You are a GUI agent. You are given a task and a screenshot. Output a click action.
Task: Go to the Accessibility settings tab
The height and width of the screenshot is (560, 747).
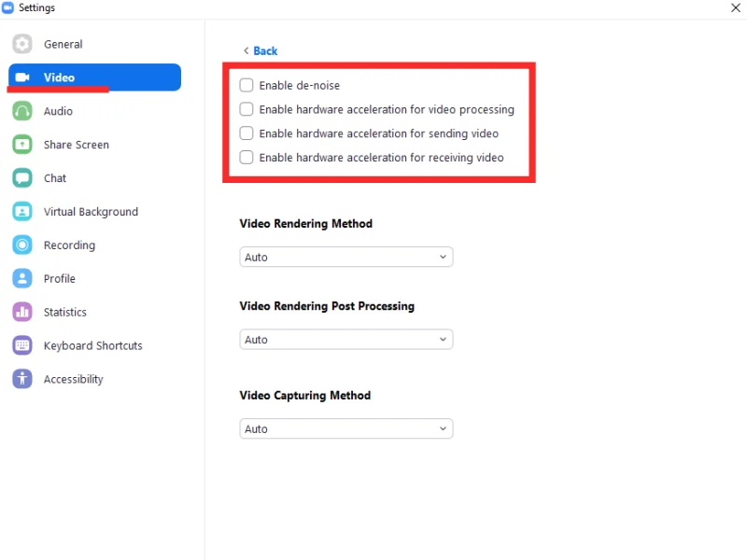tap(73, 380)
